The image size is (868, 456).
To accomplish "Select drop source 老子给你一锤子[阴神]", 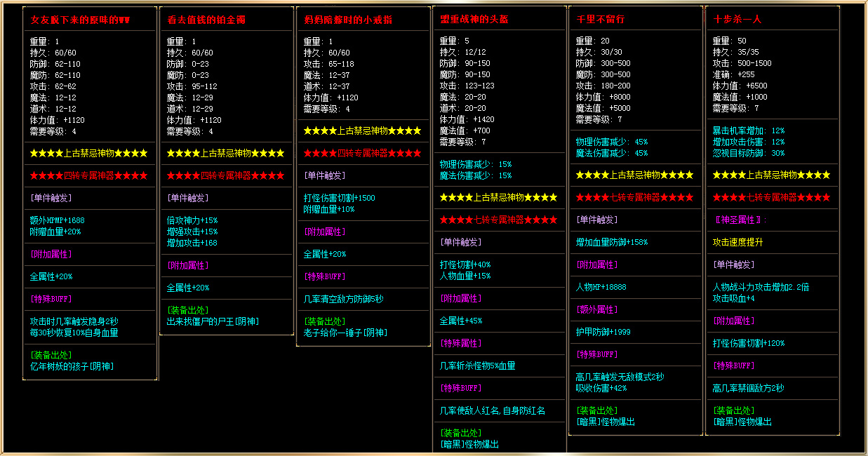I will tap(346, 333).
